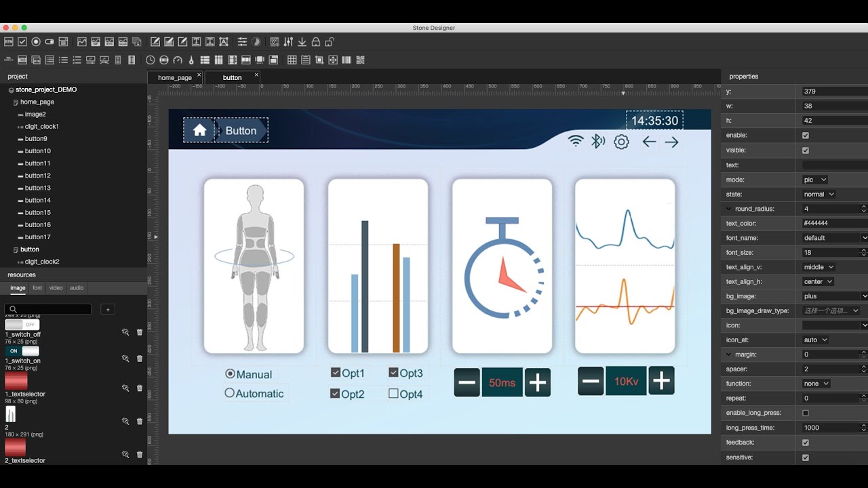Click the right arrow on canvas header
868x488 pixels.
[x=671, y=142]
